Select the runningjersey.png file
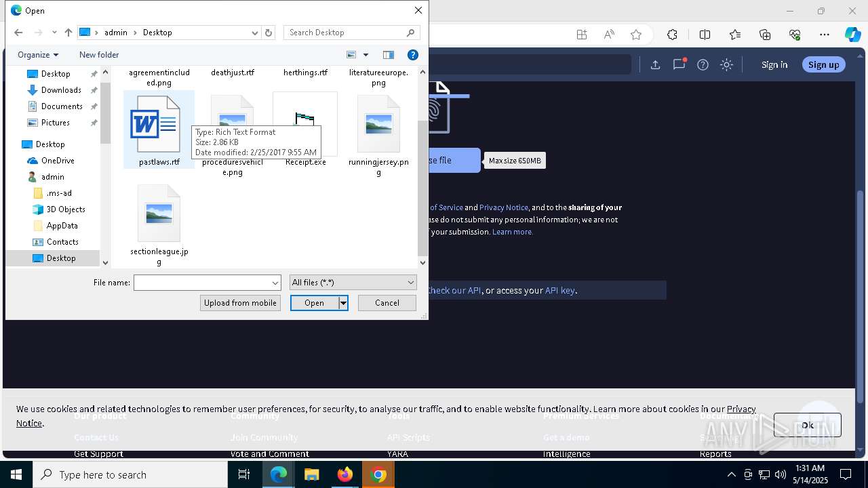Image resolution: width=868 pixels, height=488 pixels. click(x=378, y=136)
